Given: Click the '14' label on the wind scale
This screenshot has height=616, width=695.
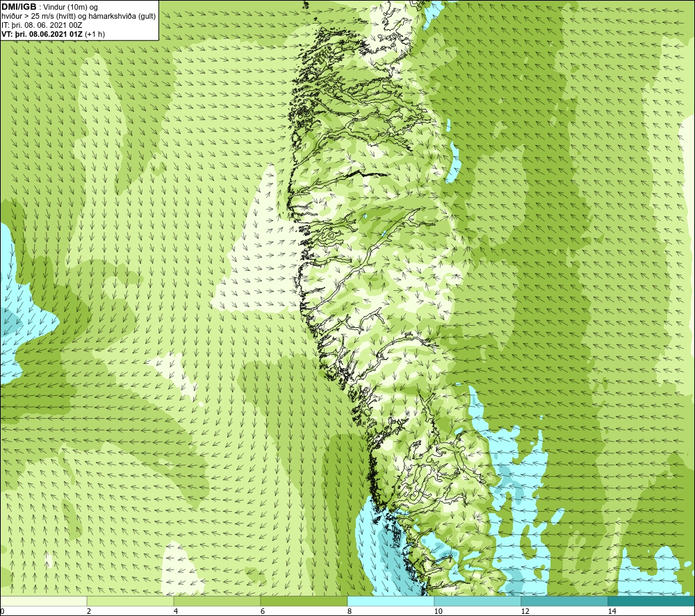Looking at the screenshot, I should (612, 611).
